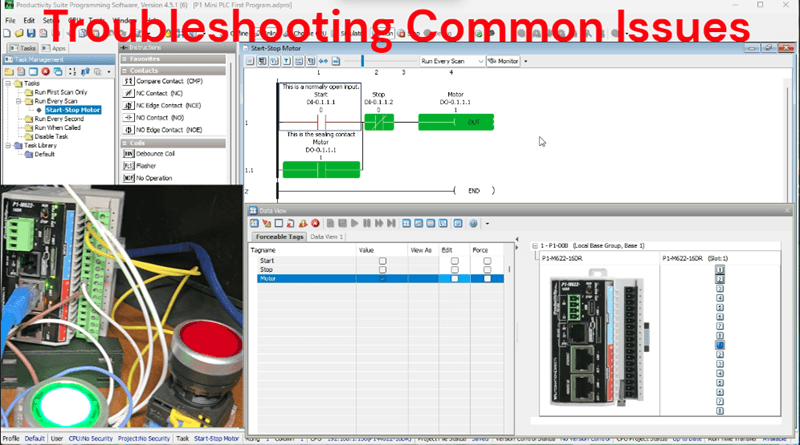The width and height of the screenshot is (800, 445).
Task: Click the T-shaped icon in ladder editor toolbar
Action: tap(287, 61)
